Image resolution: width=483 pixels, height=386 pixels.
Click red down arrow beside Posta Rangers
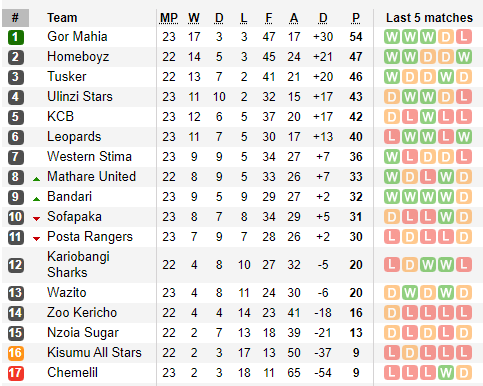(37, 239)
